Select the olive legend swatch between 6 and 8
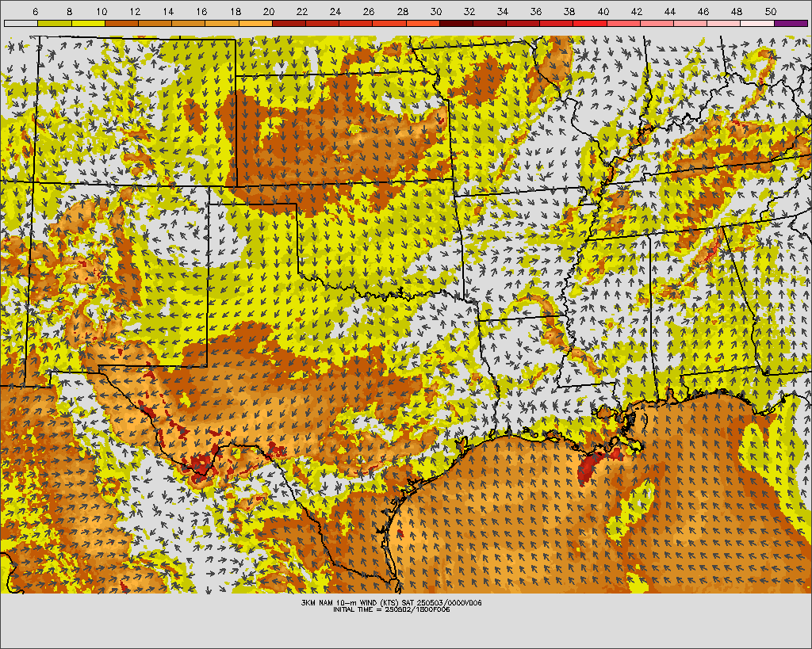The height and width of the screenshot is (649, 812). (55, 23)
